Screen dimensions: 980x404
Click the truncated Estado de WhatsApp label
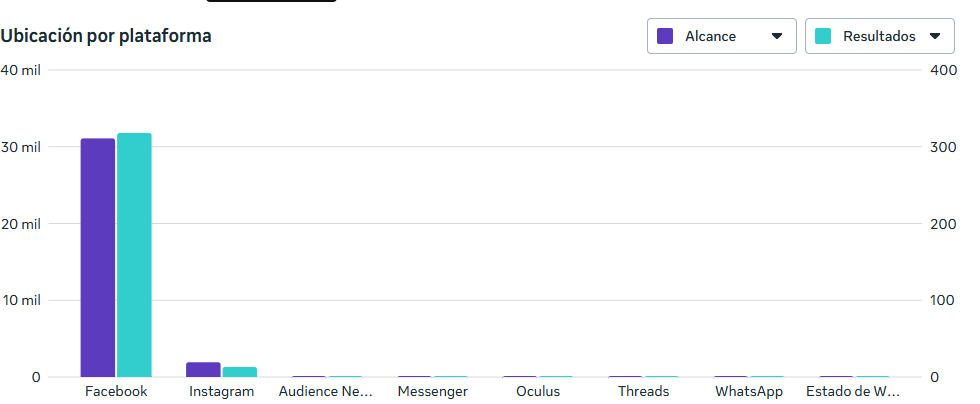[853, 391]
